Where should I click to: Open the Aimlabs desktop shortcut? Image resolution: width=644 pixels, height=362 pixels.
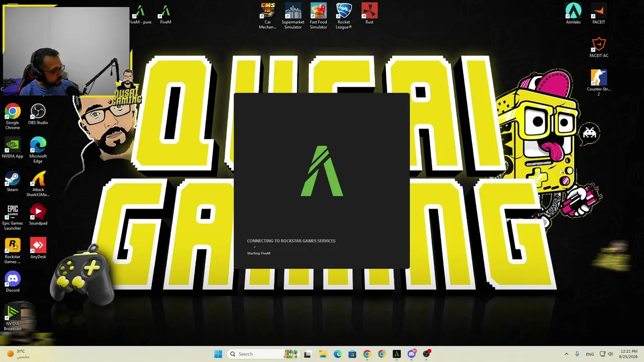(573, 14)
